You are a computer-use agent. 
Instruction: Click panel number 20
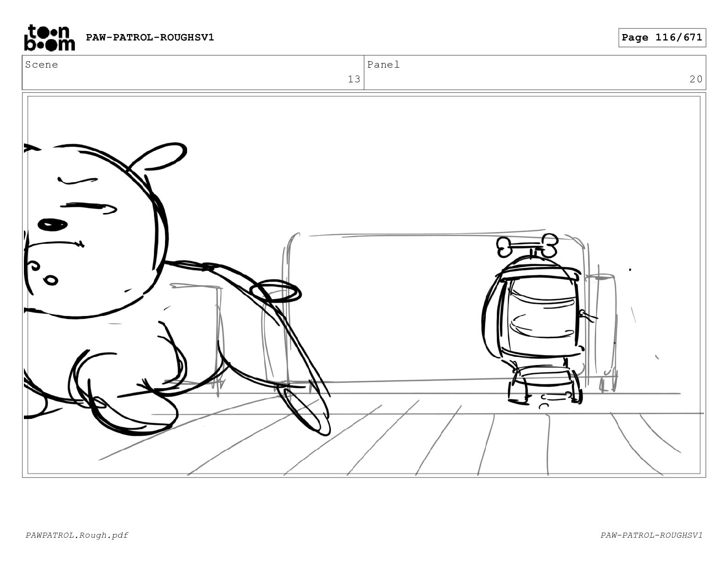click(696, 79)
